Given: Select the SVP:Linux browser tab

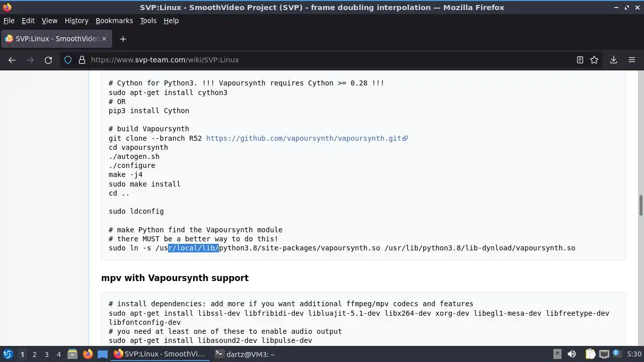Looking at the screenshot, I should 56,39.
